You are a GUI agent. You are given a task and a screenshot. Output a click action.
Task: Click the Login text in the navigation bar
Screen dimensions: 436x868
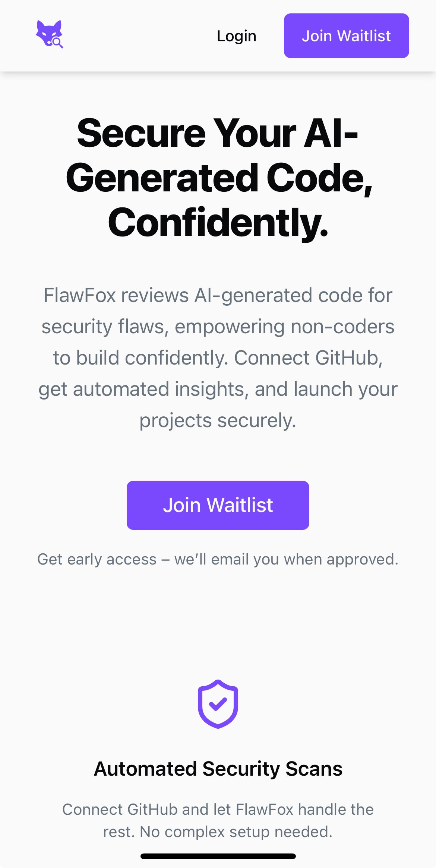click(236, 36)
